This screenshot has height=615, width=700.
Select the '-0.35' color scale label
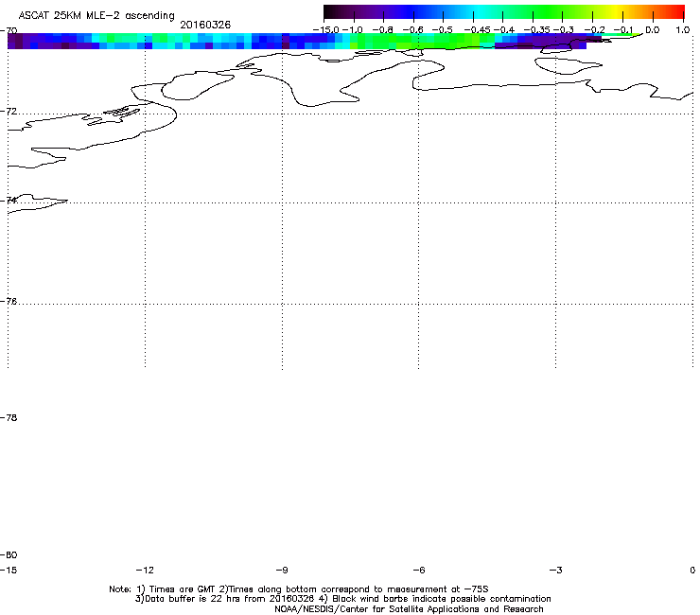[x=536, y=30]
